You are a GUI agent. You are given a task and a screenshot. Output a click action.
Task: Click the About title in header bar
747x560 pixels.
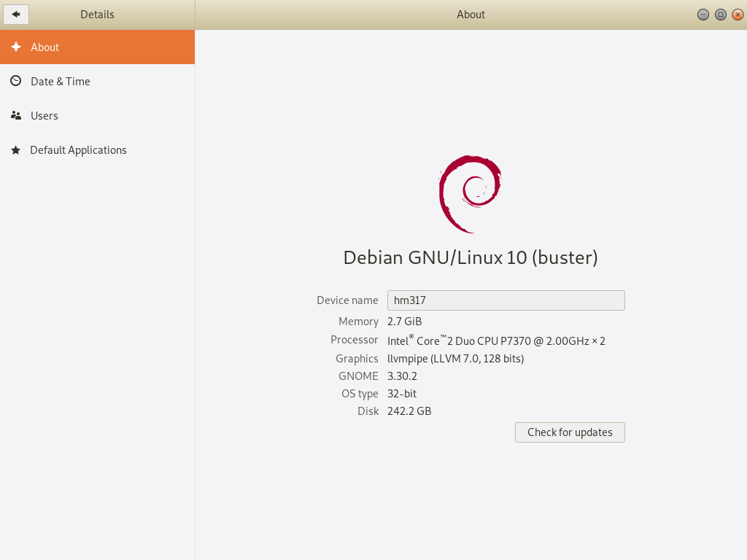471,15
